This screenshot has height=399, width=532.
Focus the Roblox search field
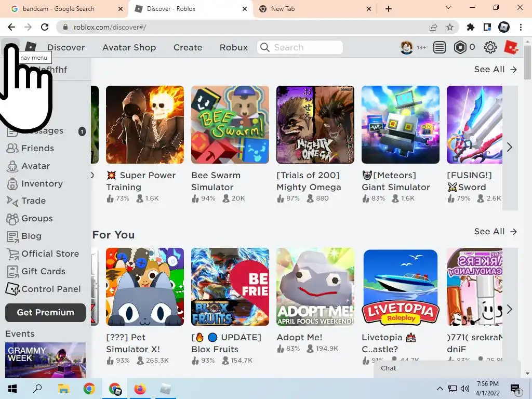click(300, 47)
